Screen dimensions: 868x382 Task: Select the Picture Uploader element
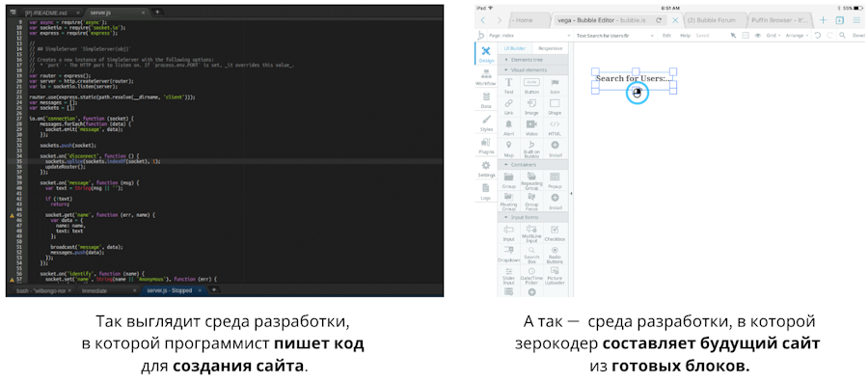pos(555,276)
